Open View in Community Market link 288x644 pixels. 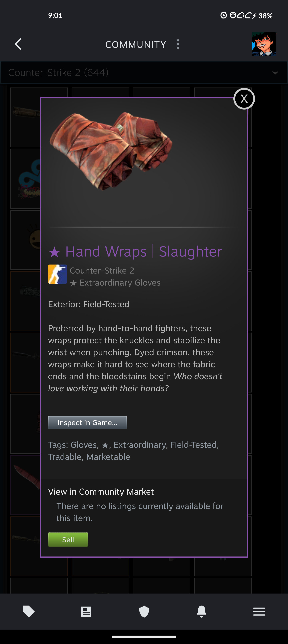click(x=101, y=491)
